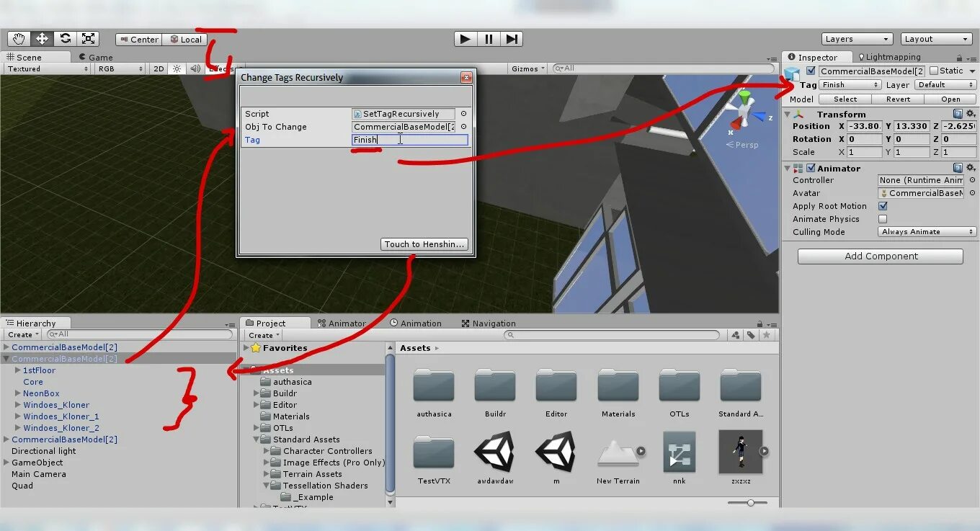The image size is (980, 531).
Task: Open the Textured draw mode dropdown
Action: point(47,69)
